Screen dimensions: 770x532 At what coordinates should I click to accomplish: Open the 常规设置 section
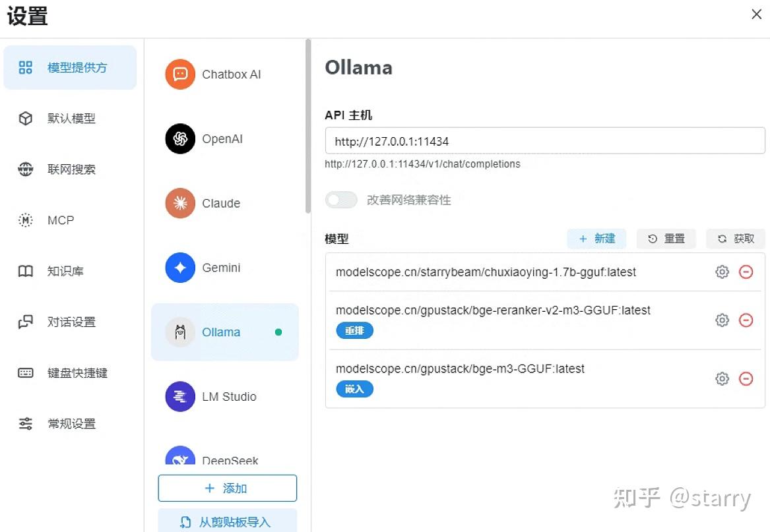[70, 423]
